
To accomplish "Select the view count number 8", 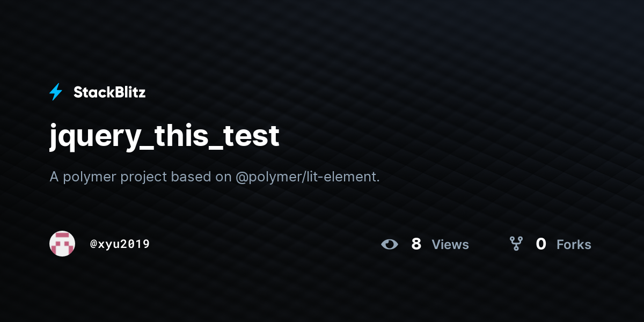I will 416,244.
